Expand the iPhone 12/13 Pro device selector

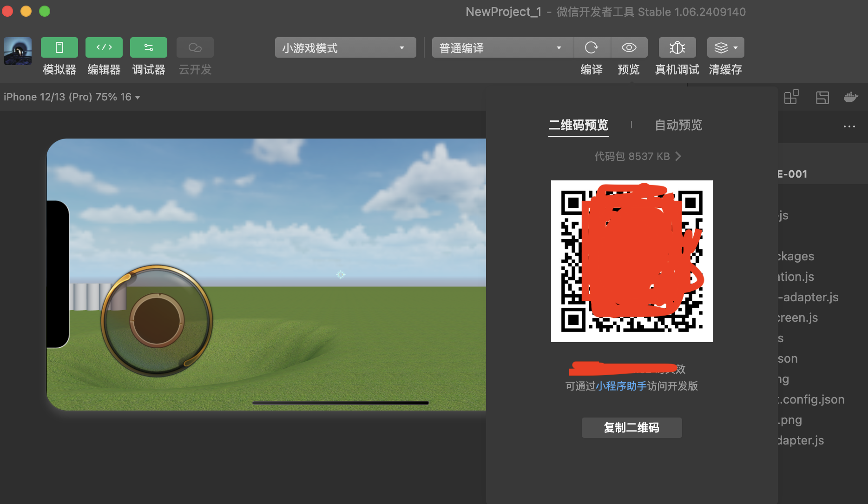click(x=72, y=97)
